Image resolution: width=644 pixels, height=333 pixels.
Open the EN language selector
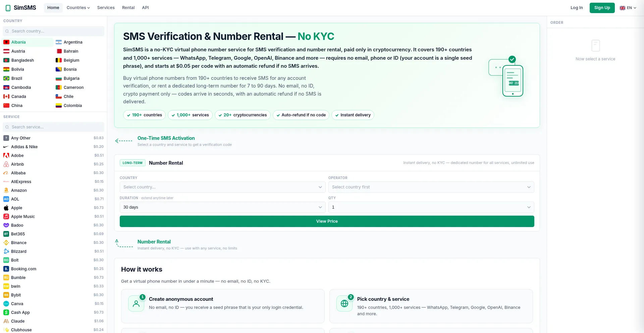pyautogui.click(x=628, y=8)
